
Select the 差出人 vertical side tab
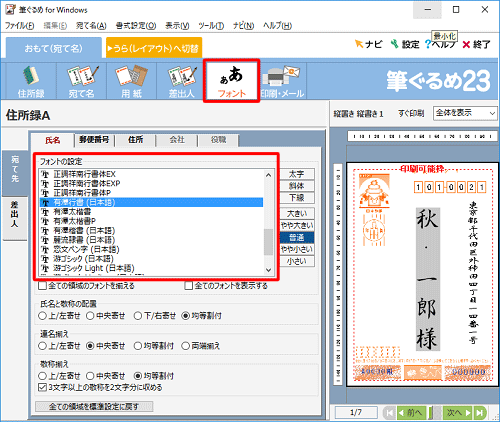coord(15,219)
